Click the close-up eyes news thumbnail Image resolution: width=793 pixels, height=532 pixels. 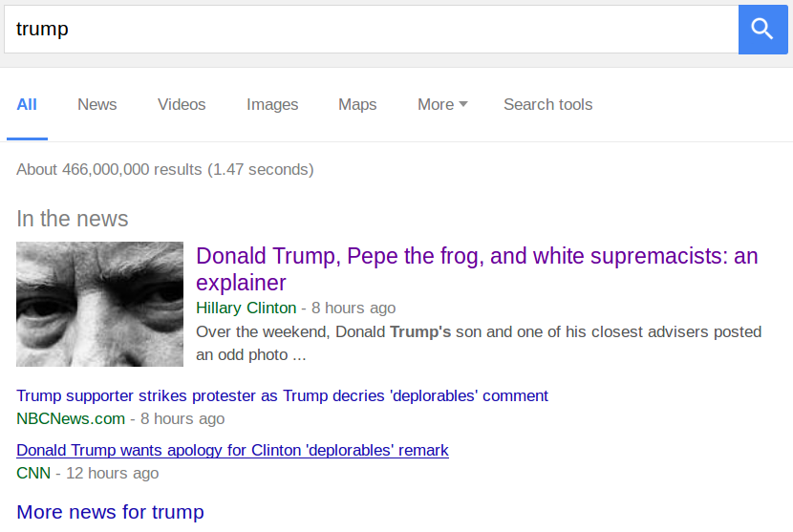[x=100, y=305]
